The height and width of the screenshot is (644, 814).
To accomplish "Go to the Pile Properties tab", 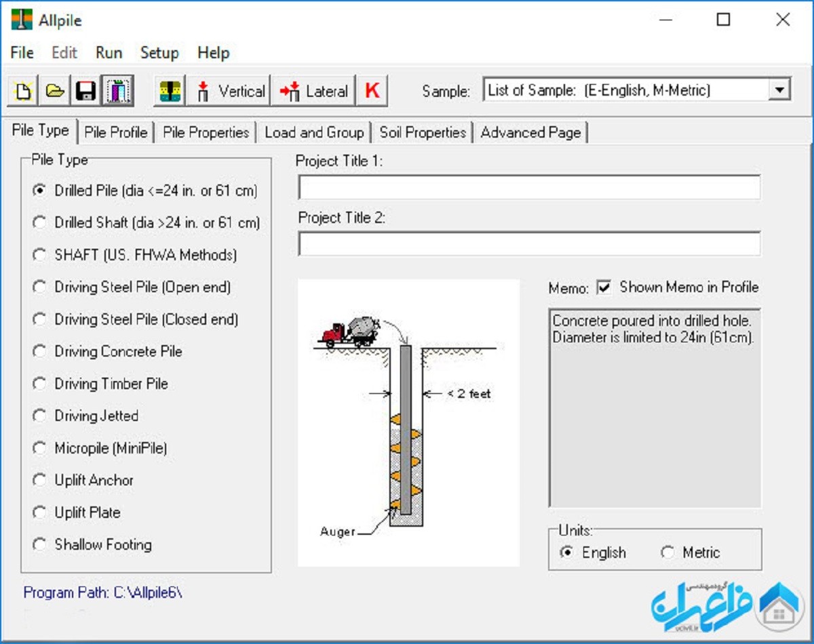I will click(x=206, y=132).
